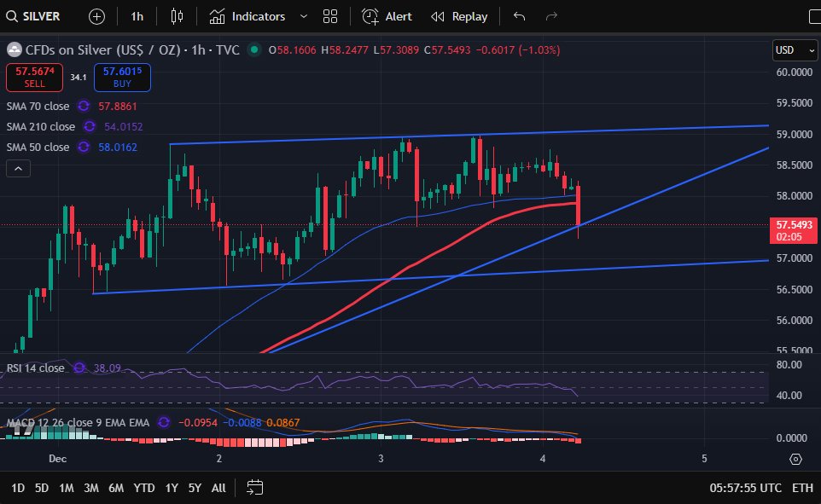
Task: Click the 05:57:55 UTC timezone clock
Action: click(744, 488)
